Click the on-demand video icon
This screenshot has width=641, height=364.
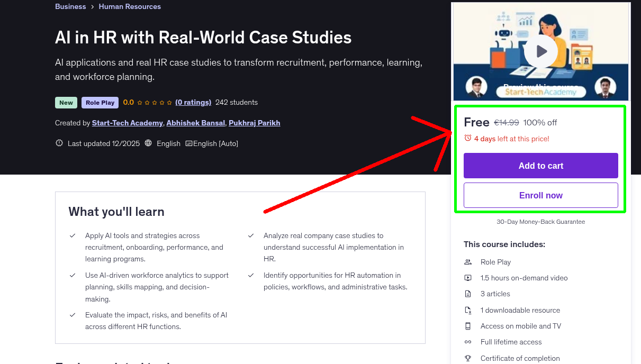pos(468,278)
